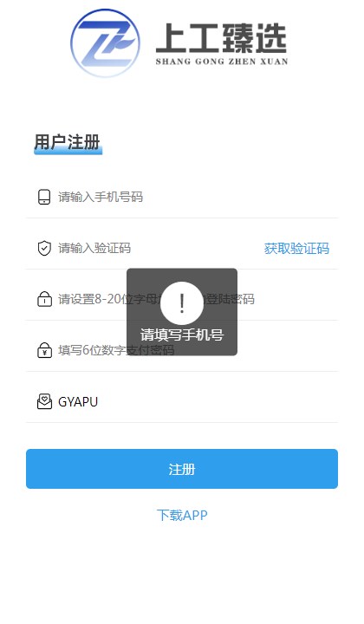Open the 下载APP download link
Image resolution: width=364 pixels, height=624 pixels.
[182, 516]
